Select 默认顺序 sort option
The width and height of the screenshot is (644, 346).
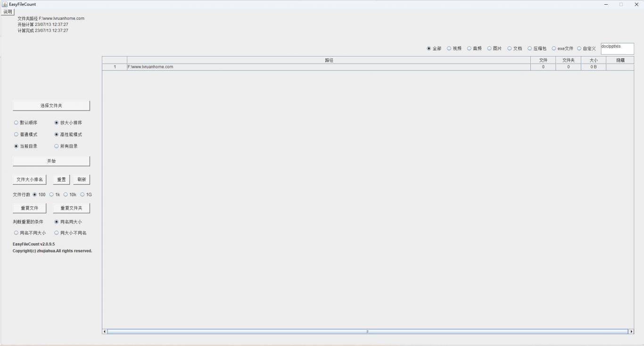point(17,123)
